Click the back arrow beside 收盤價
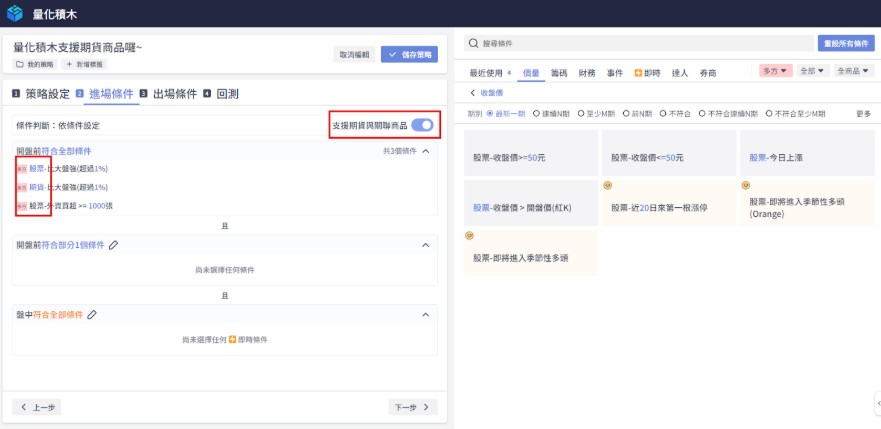881x429 pixels. (x=472, y=92)
